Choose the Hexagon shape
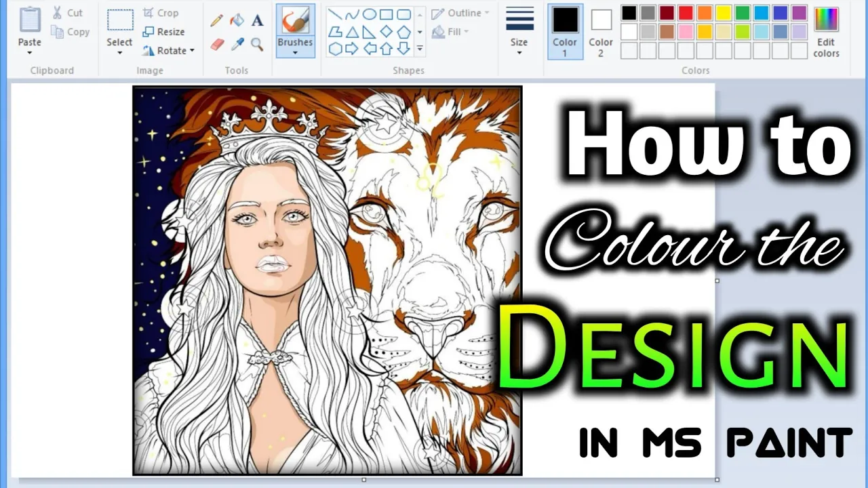The width and height of the screenshot is (868, 488). click(335, 48)
